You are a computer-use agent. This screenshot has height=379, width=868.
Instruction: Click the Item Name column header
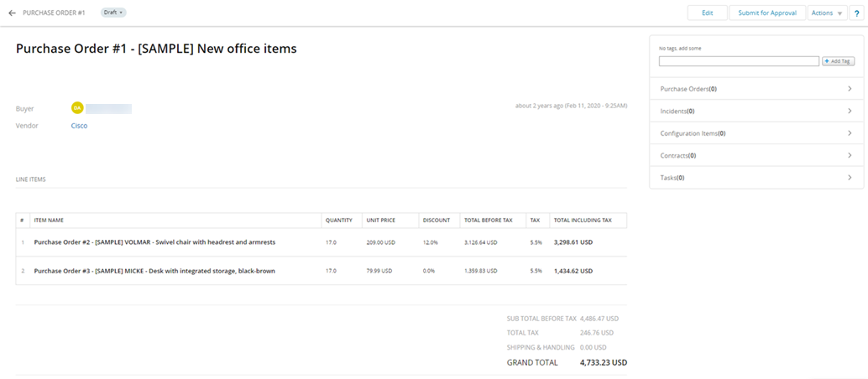pos(49,221)
